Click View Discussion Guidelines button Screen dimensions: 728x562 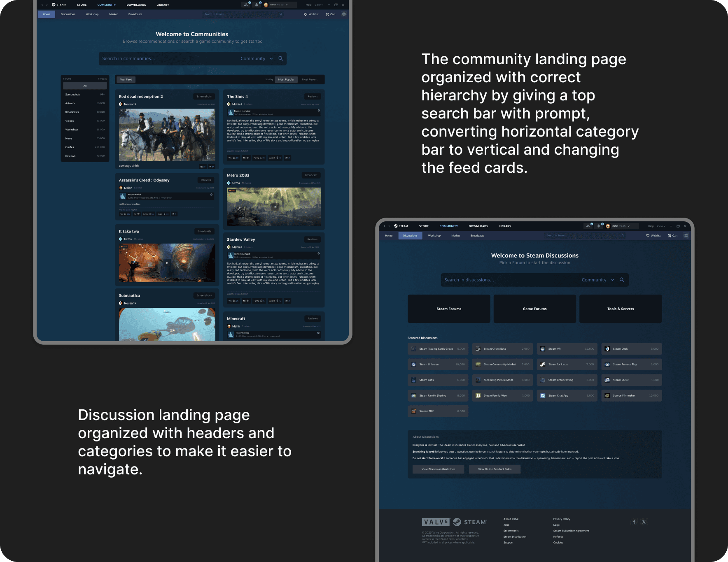438,469
